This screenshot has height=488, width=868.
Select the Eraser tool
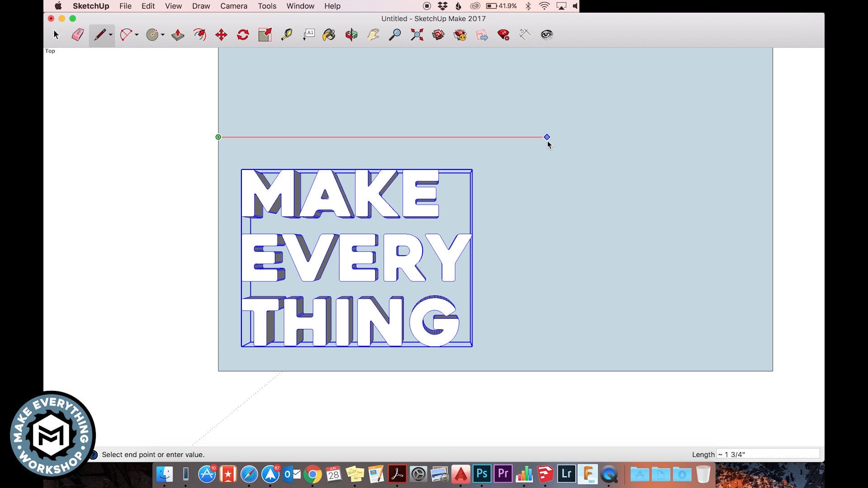(78, 35)
